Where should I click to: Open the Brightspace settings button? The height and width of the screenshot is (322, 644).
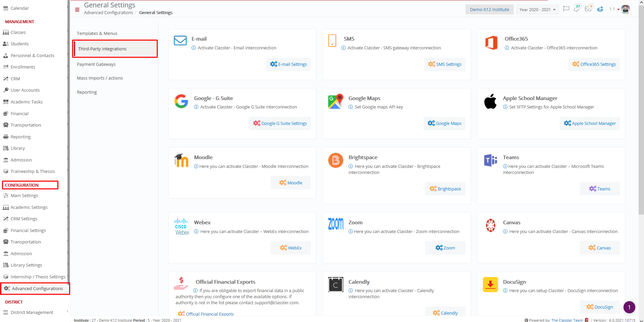(445, 189)
